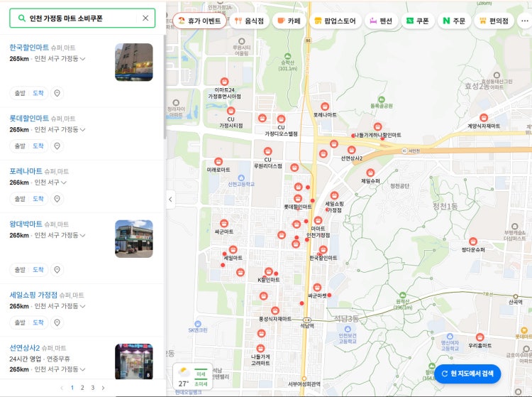532x397 pixels.
Task: Set 왕대박마트 as 출발 point
Action: pyautogui.click(x=20, y=270)
